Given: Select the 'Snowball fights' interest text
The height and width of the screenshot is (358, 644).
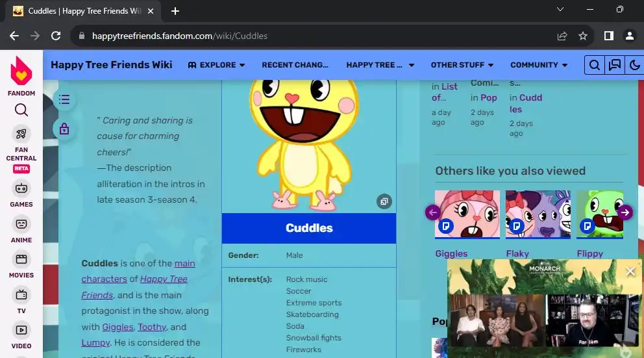Looking at the screenshot, I should point(314,338).
